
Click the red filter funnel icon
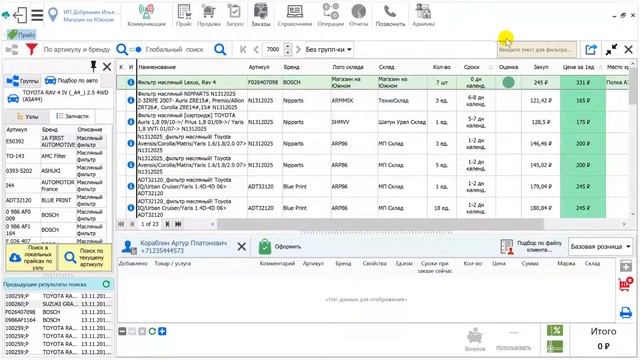point(31,49)
